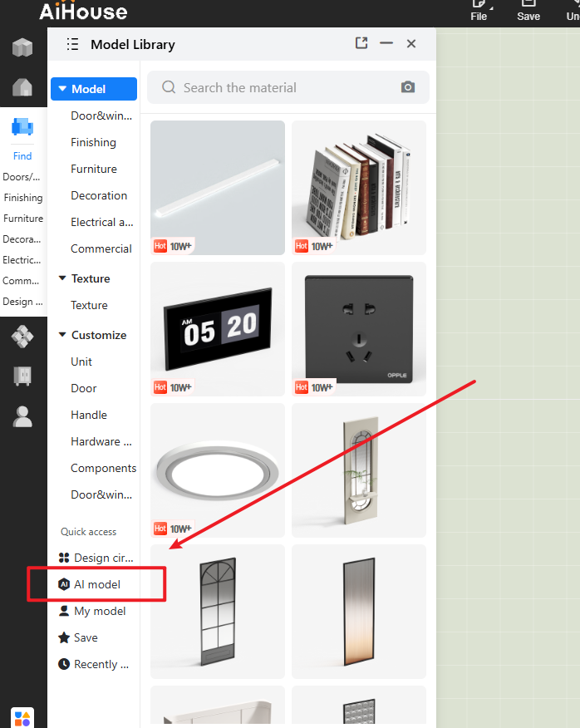Select the person icon in left sidebar
This screenshot has width=580, height=728.
tap(22, 417)
